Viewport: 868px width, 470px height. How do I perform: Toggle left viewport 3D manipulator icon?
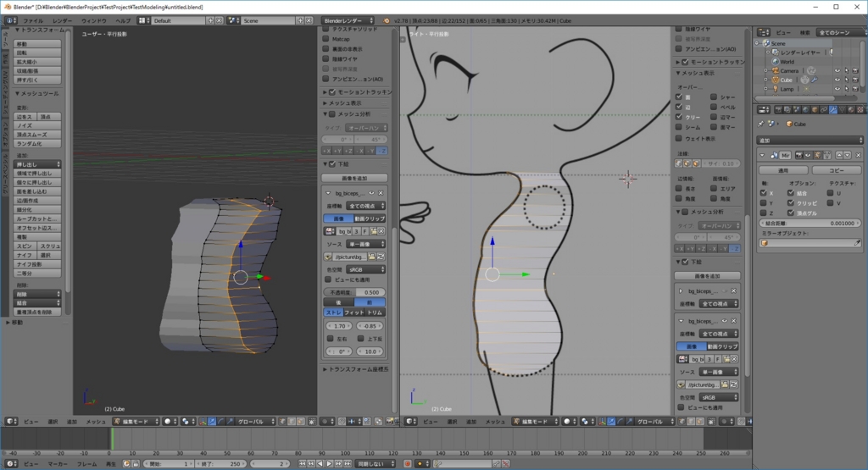[203, 422]
